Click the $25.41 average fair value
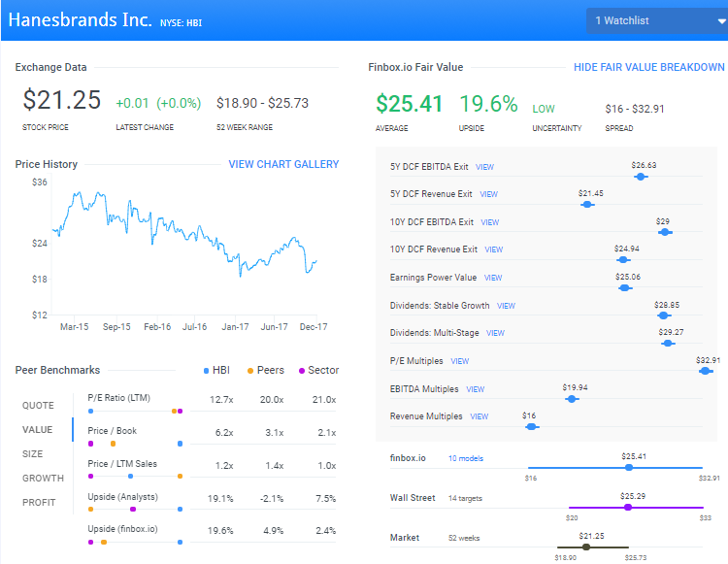The width and height of the screenshot is (728, 564). (x=409, y=103)
